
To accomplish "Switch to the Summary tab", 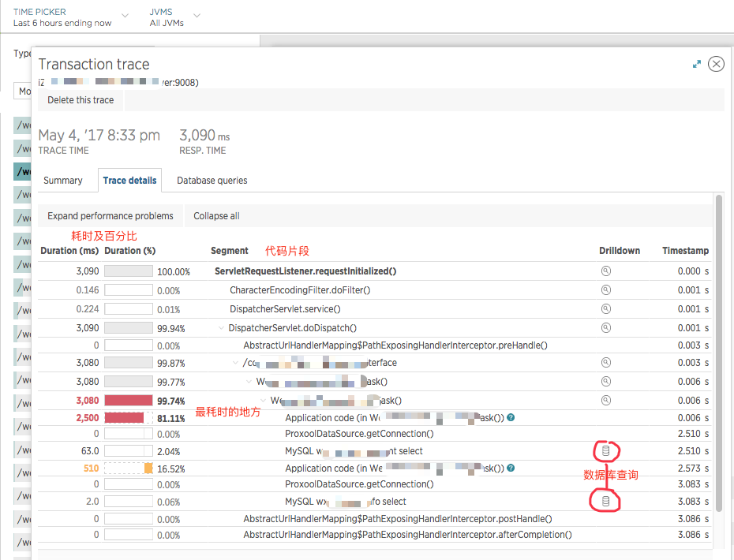I will (63, 180).
